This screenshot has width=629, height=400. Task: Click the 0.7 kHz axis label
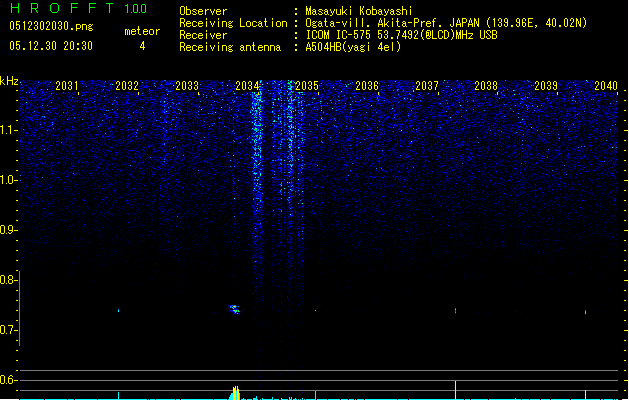tap(9, 330)
